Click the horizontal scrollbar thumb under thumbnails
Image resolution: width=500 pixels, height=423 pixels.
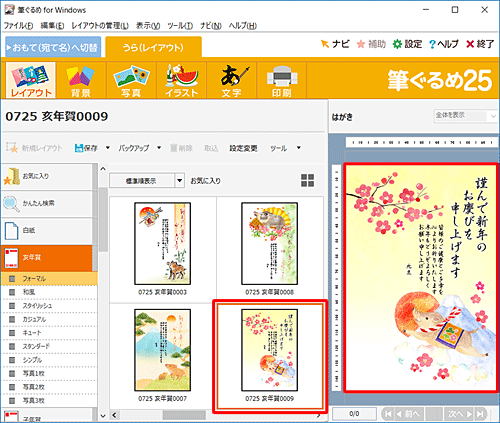point(184,415)
